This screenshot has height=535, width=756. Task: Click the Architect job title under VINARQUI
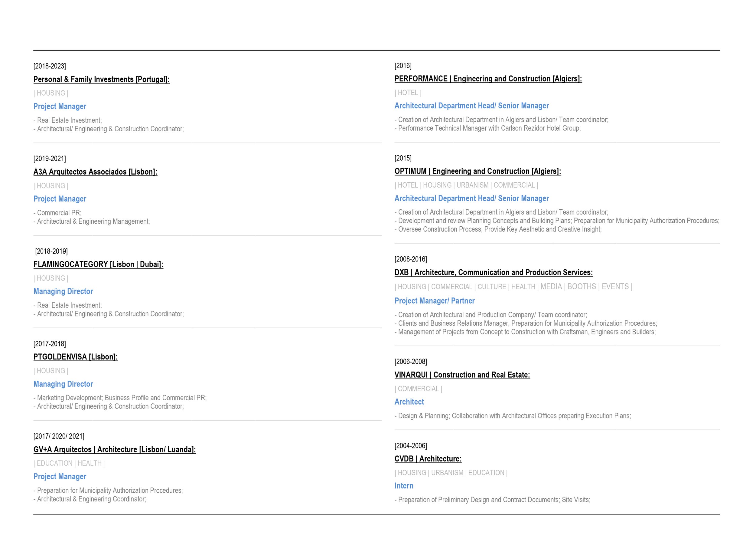point(409,402)
